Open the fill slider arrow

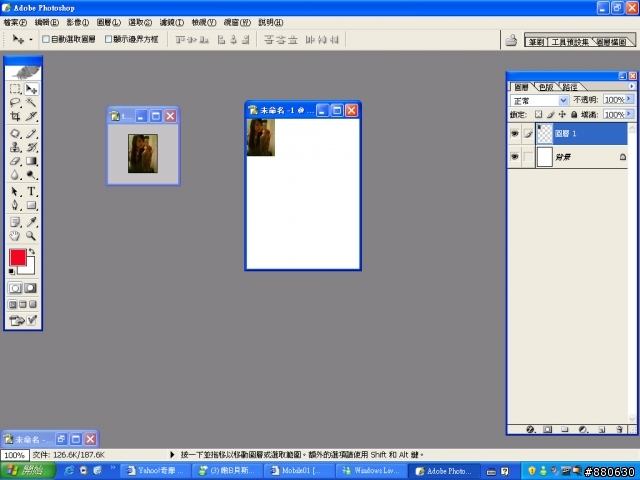point(629,114)
